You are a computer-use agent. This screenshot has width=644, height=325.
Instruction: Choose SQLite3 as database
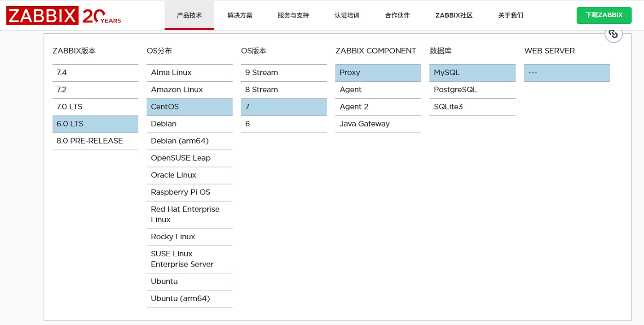click(x=472, y=107)
